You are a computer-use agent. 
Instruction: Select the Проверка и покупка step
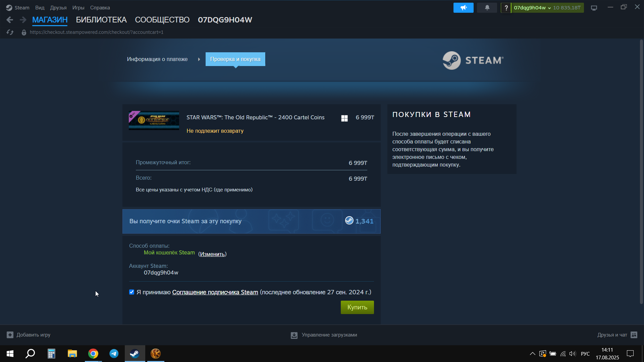tap(235, 59)
